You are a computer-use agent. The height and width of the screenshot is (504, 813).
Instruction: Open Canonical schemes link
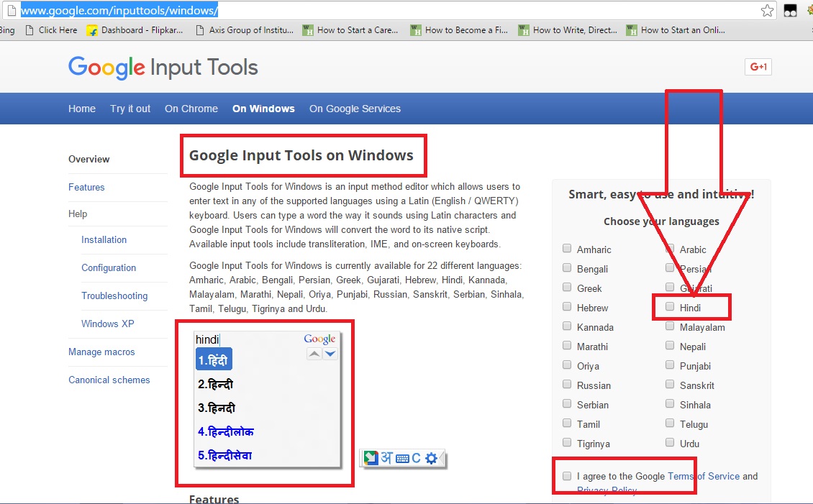[x=109, y=380]
